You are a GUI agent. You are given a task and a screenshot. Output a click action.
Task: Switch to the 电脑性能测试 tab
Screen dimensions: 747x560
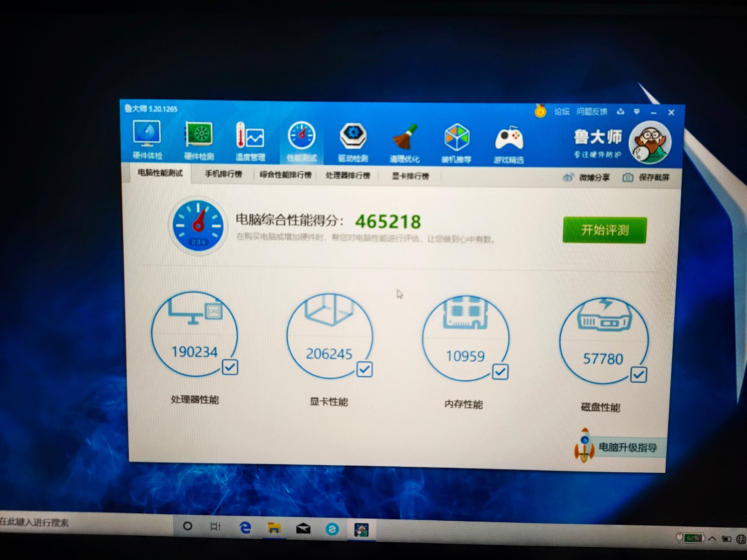tap(160, 173)
